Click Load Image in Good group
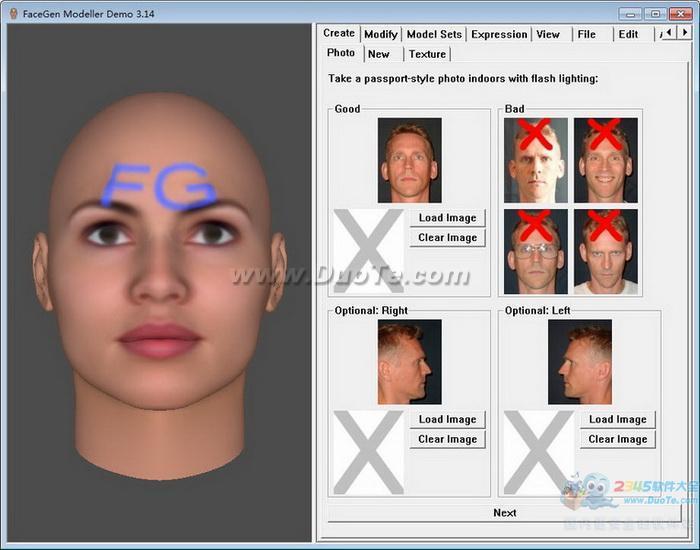This screenshot has height=550, width=700. (447, 218)
